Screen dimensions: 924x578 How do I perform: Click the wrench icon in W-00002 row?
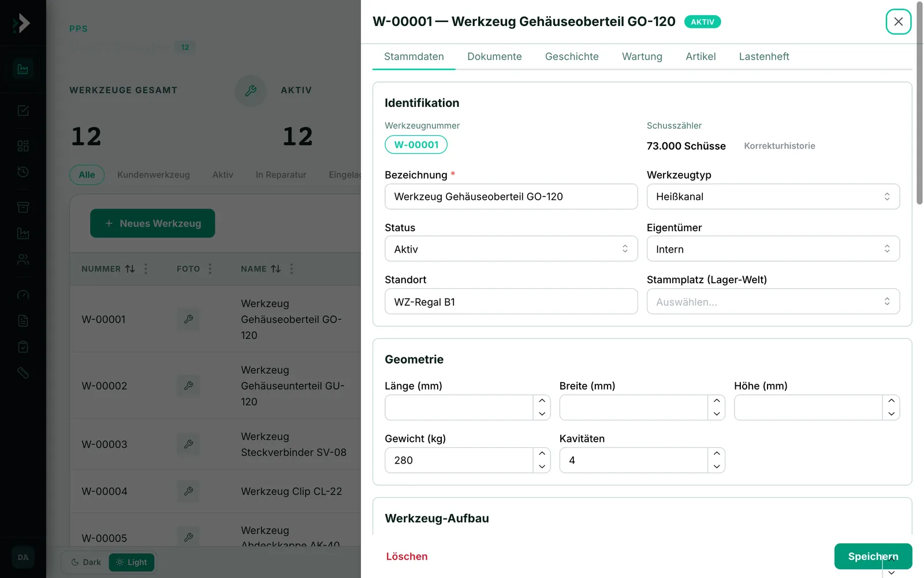coord(188,386)
